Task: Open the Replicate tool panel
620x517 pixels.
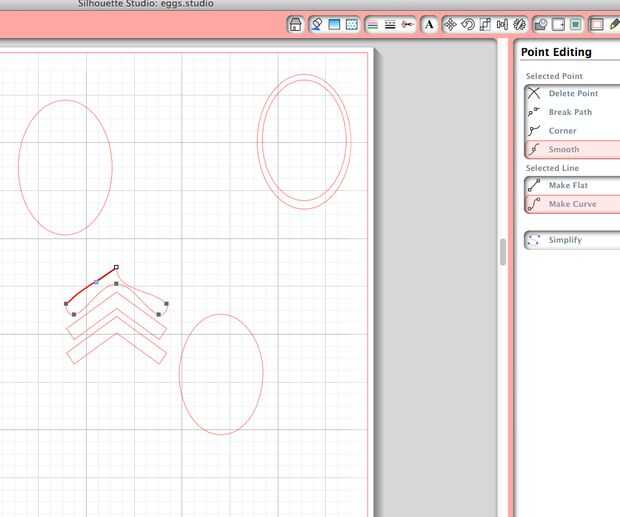Action: [x=520, y=25]
